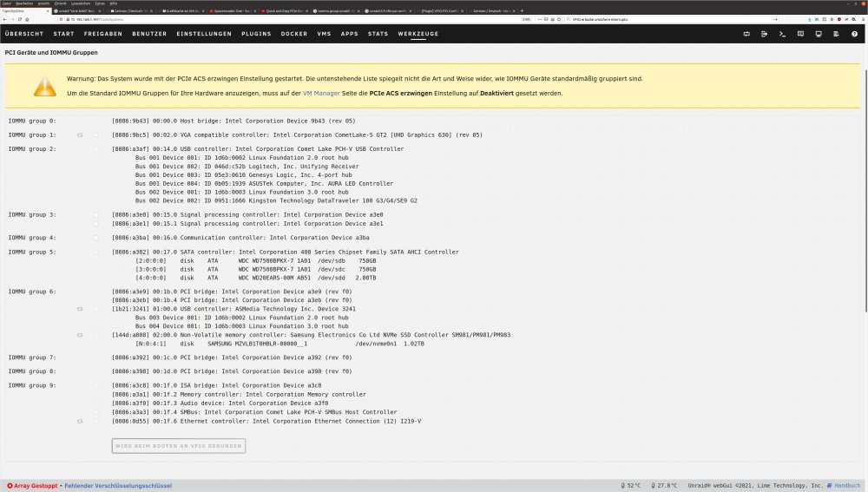
Task: Click the /dev/sdd WD20EARS disk line
Action: point(256,278)
